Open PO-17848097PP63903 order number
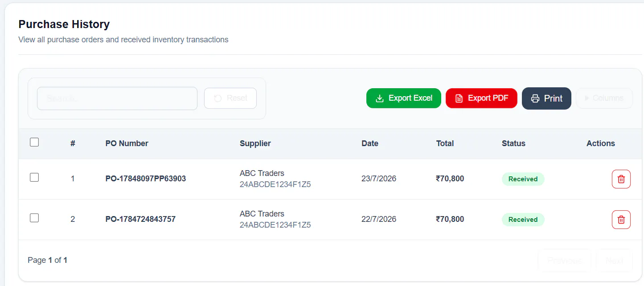 (x=146, y=179)
